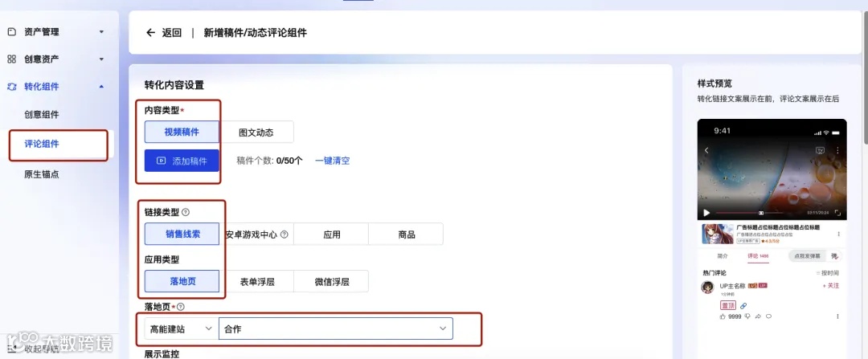Click the 资产管理 sidebar icon
This screenshot has height=359, width=868.
click(x=11, y=32)
